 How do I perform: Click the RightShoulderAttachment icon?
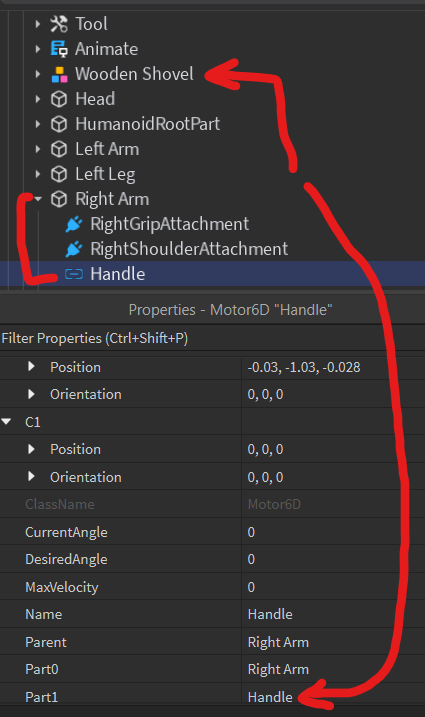click(x=74, y=249)
